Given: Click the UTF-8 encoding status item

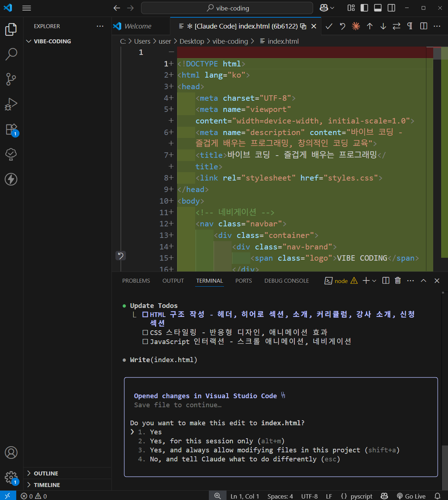Looking at the screenshot, I should point(309,496).
